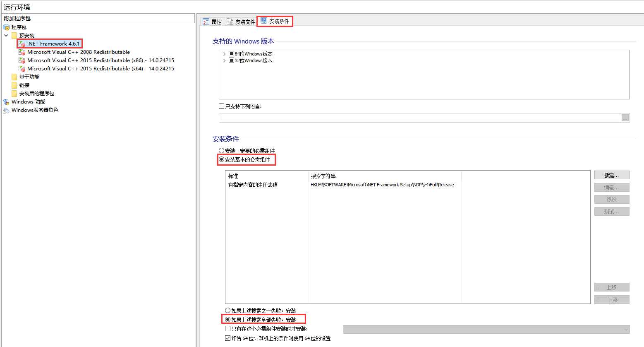Click the supported languages input field
This screenshot has width=644, height=347.
pyautogui.click(x=420, y=118)
